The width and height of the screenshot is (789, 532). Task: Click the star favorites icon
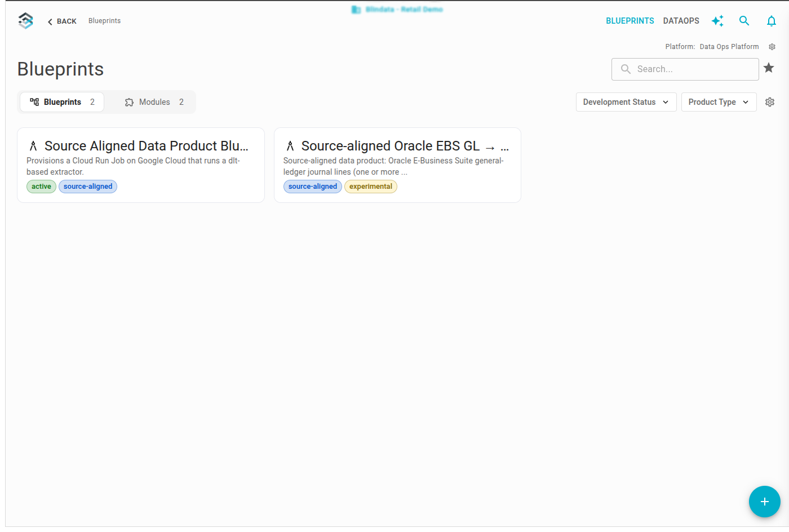769,68
